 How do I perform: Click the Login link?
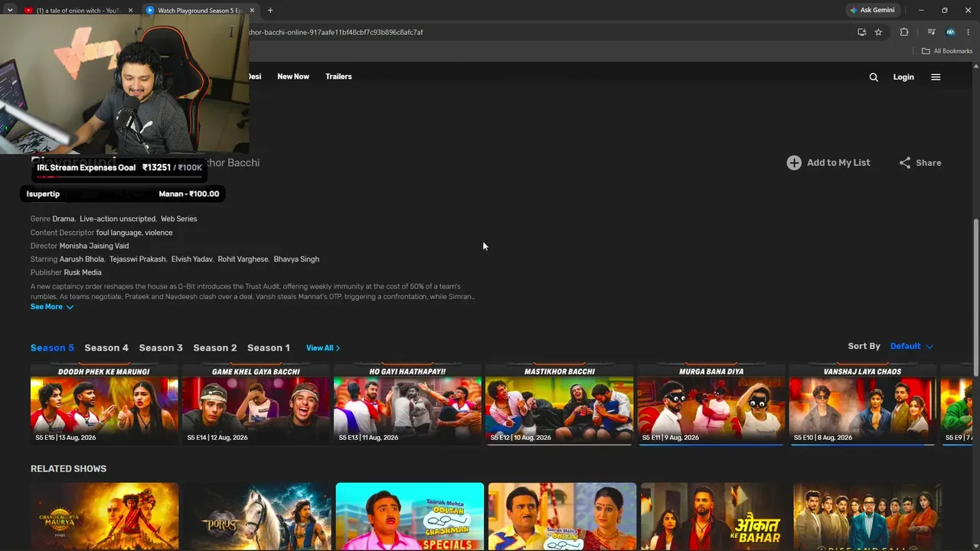tap(903, 77)
